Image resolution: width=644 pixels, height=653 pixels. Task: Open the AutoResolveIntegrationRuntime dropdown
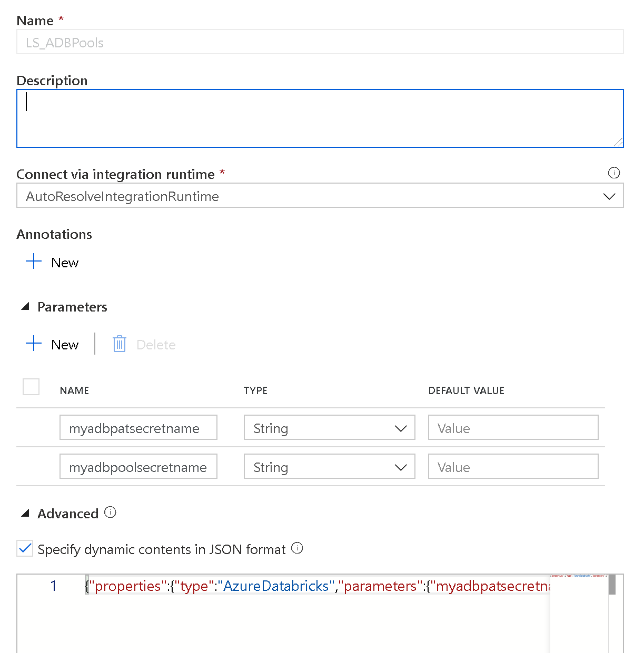[x=316, y=196]
